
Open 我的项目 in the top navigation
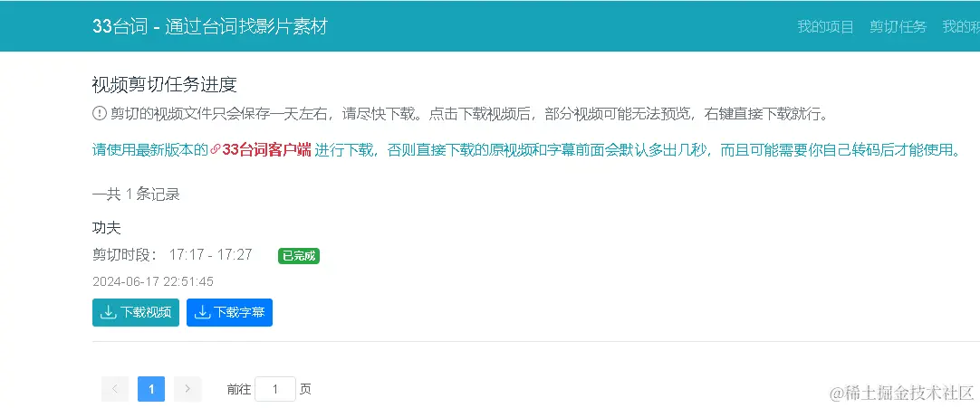(x=825, y=27)
